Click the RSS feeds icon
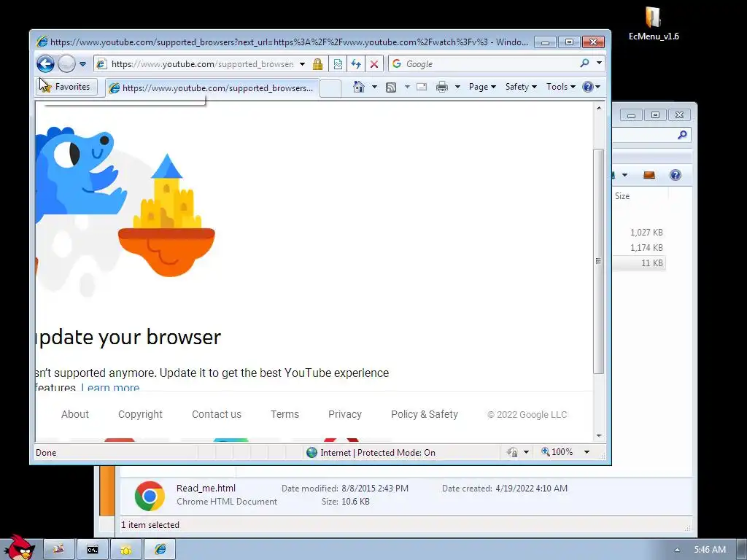 (x=391, y=87)
